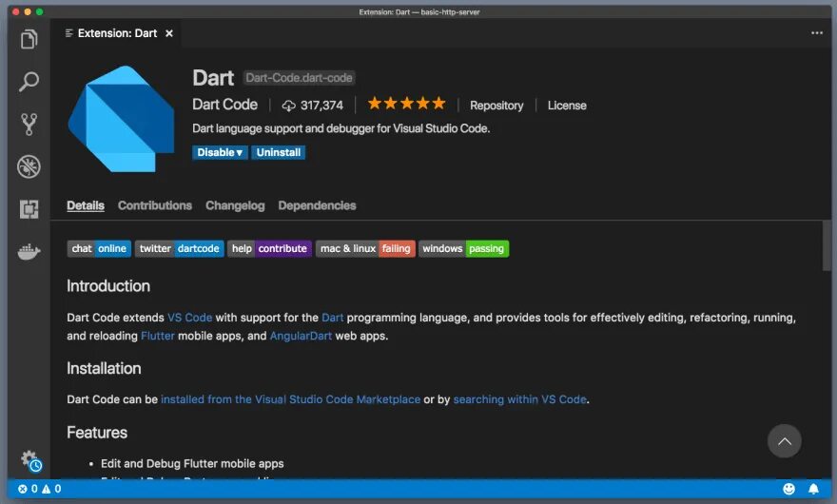This screenshot has height=504, width=837.
Task: Click the windows passing badge
Action: pyautogui.click(x=463, y=249)
